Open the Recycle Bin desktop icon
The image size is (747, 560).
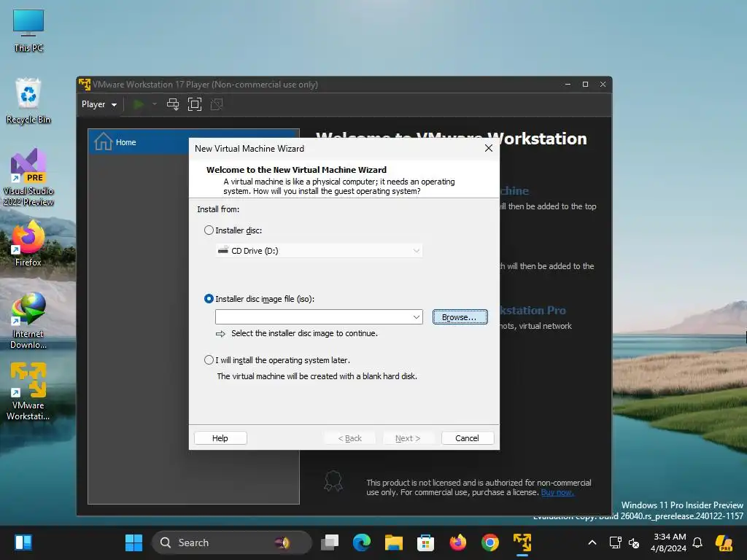pos(28,101)
